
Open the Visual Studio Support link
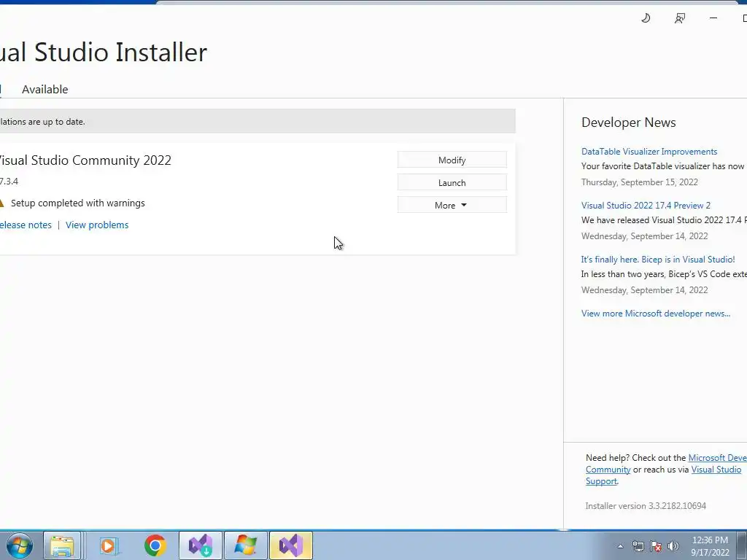716,470
